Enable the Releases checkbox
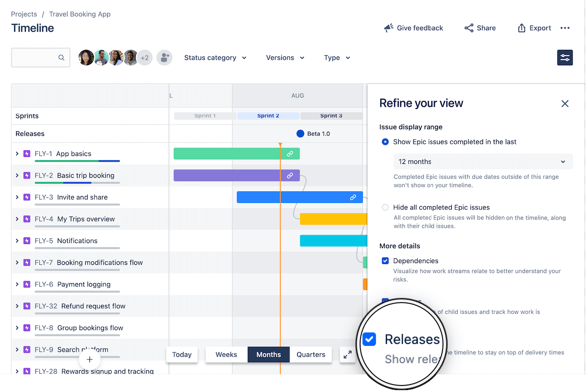 tap(369, 339)
